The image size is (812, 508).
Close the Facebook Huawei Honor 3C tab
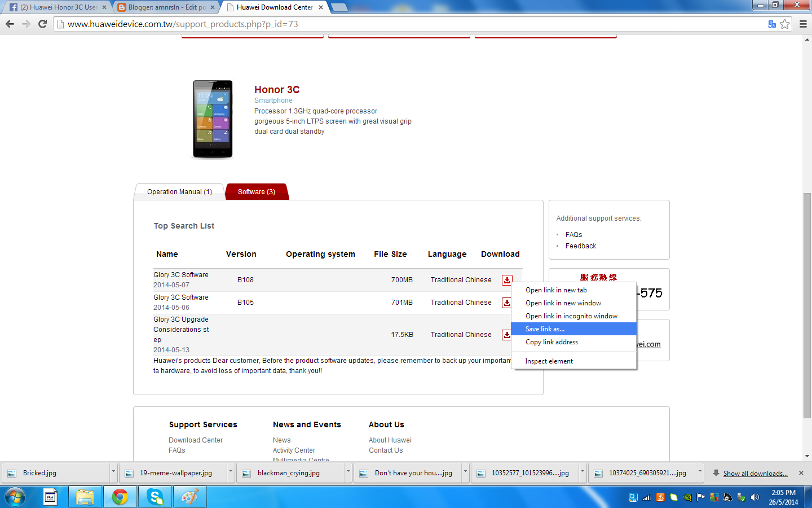pos(104,7)
